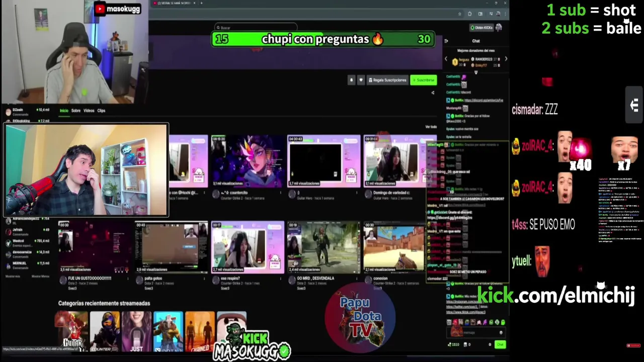
Task: Select the ElZeein channel in the sidebar
Action: pos(27,112)
